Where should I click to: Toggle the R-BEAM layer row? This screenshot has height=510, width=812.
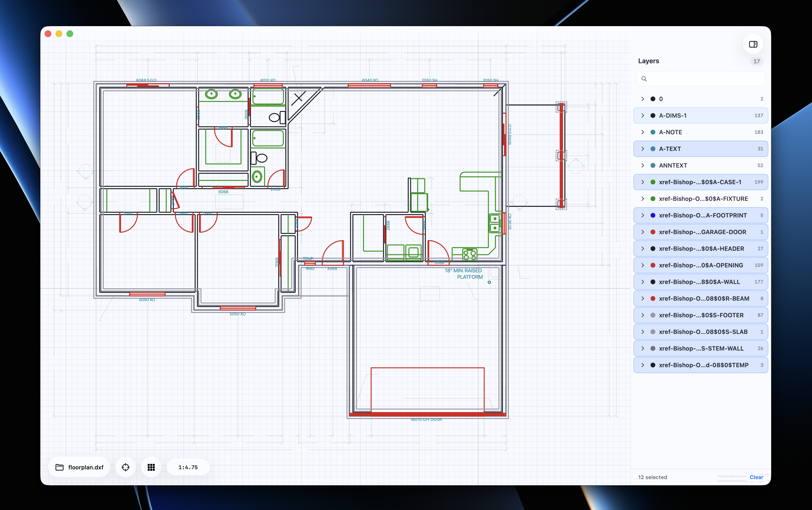(700, 298)
